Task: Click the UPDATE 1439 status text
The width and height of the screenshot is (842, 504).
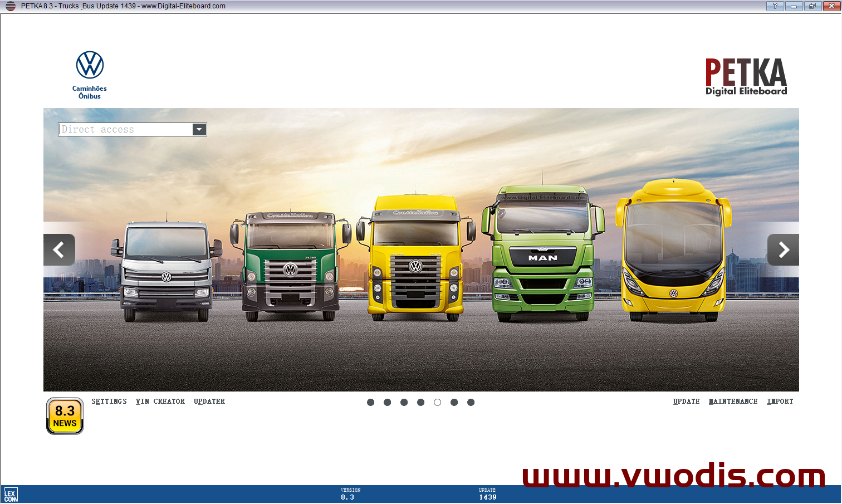Action: click(x=487, y=494)
